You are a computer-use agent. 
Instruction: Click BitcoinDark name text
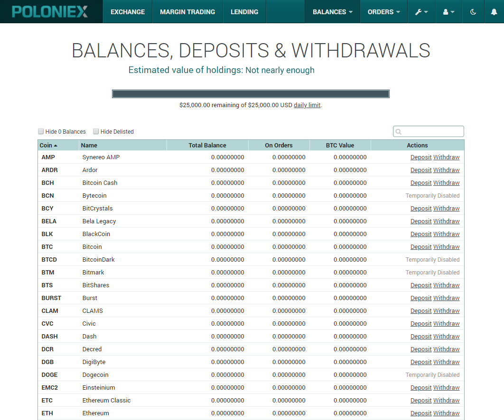(98, 259)
